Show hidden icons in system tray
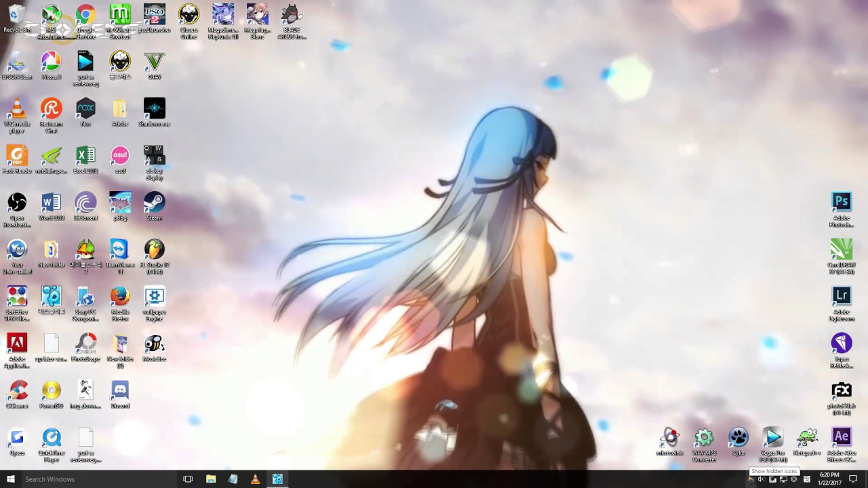The width and height of the screenshot is (868, 488). [750, 479]
